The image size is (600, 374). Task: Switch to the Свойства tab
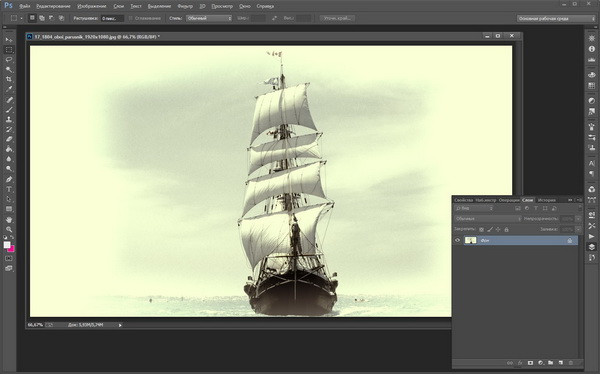tap(464, 200)
